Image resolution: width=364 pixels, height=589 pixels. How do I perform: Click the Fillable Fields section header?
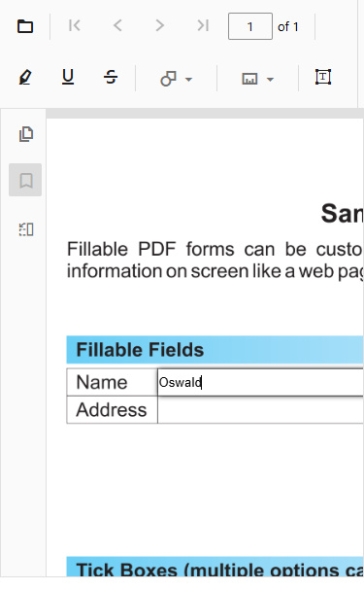pyautogui.click(x=215, y=350)
